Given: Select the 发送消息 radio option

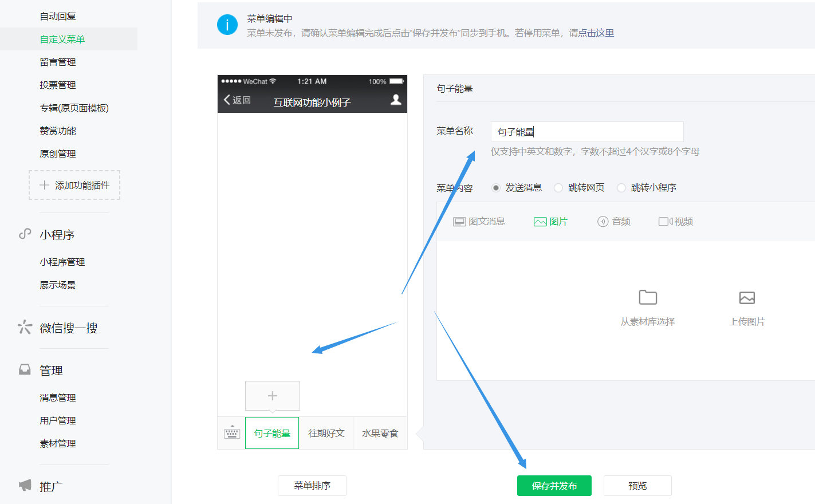Looking at the screenshot, I should click(x=496, y=188).
